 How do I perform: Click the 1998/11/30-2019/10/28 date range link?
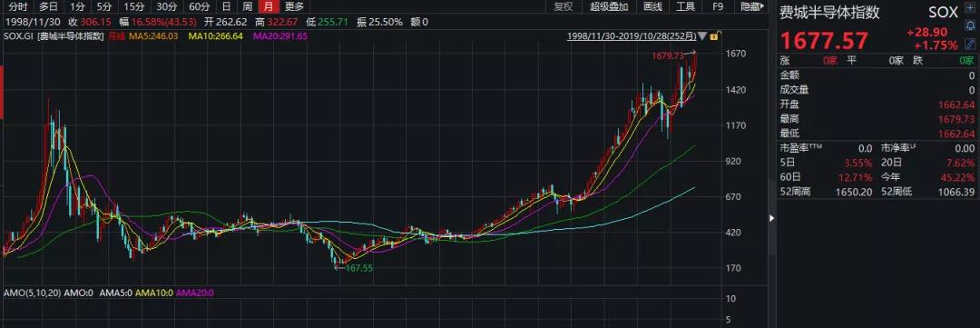(x=632, y=36)
